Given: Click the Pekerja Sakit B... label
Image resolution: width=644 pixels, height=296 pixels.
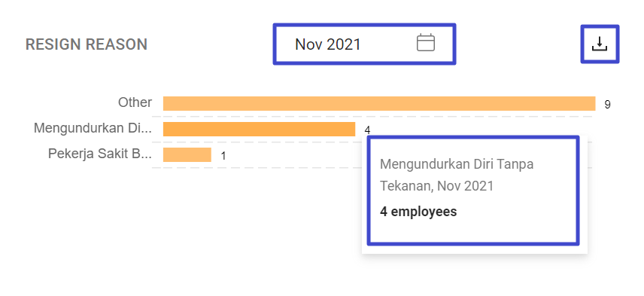Looking at the screenshot, I should click(x=100, y=154).
